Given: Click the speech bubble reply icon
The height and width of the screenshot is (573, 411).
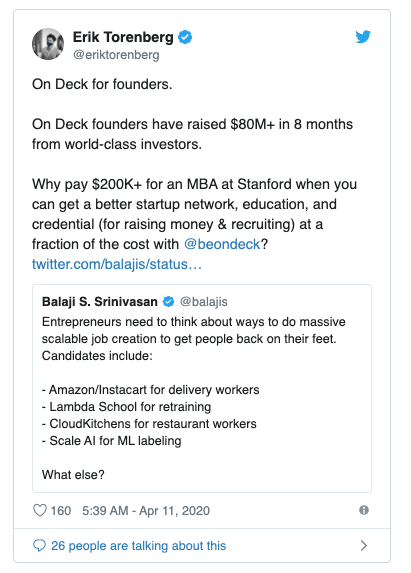Looking at the screenshot, I should click(39, 545).
